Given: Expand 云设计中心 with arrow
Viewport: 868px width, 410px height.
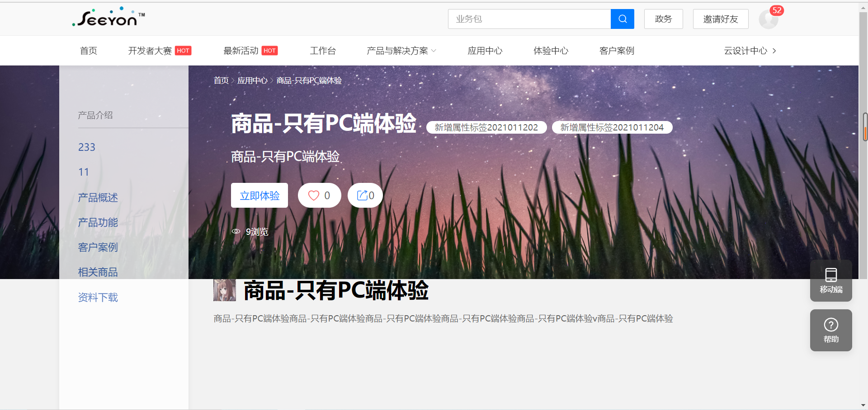Looking at the screenshot, I should point(750,51).
